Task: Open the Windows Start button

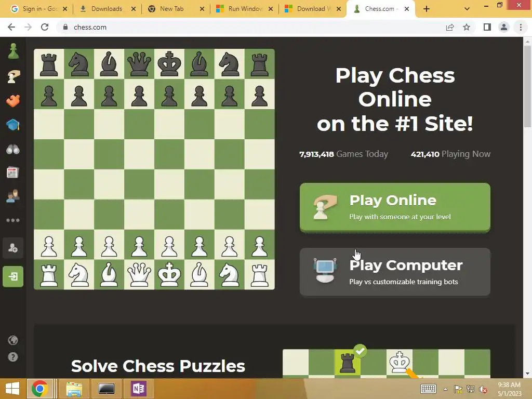Action: coord(12,389)
